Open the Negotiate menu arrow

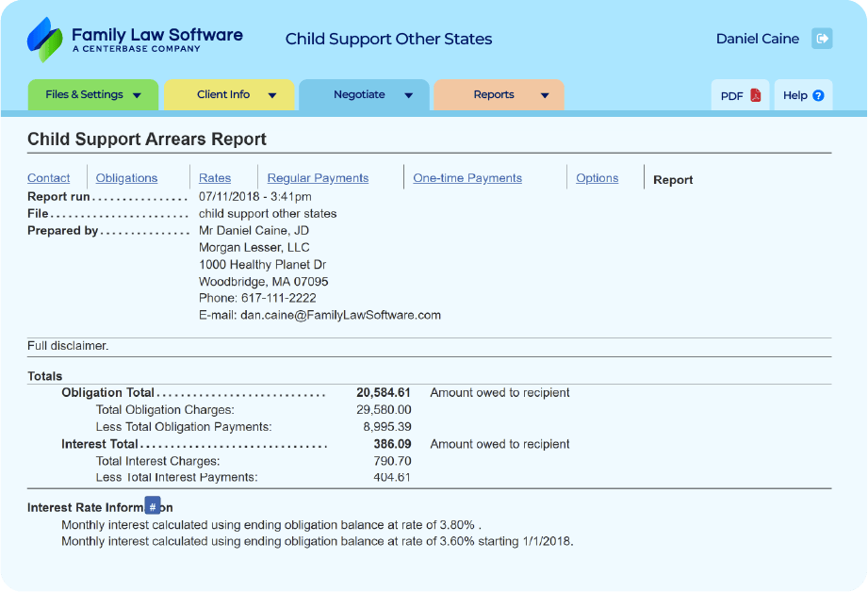(x=408, y=95)
